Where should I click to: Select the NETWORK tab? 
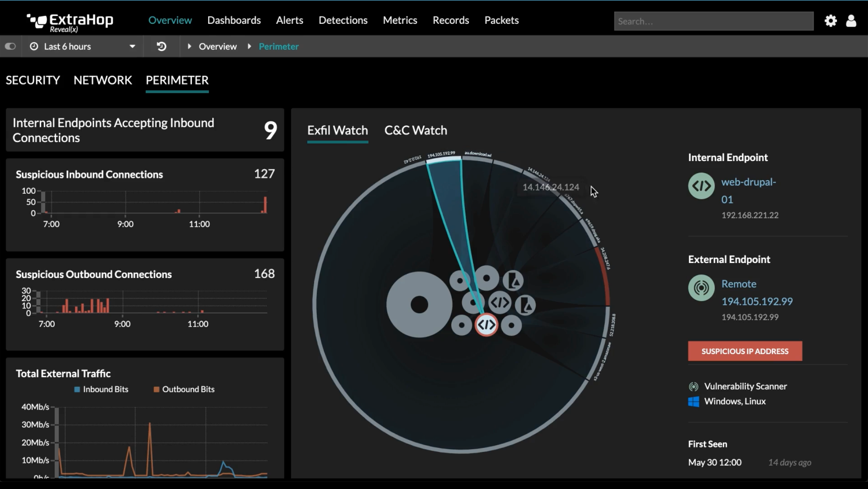103,80
